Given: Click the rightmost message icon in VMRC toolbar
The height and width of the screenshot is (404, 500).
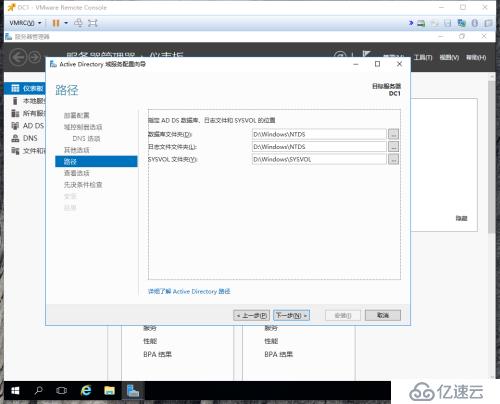Looking at the screenshot, I should (488, 23).
